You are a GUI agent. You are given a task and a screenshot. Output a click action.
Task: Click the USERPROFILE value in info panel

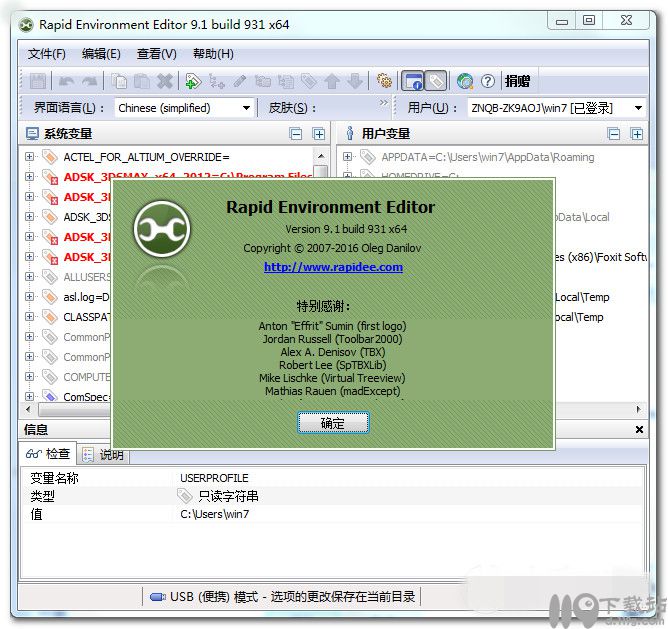click(x=214, y=478)
